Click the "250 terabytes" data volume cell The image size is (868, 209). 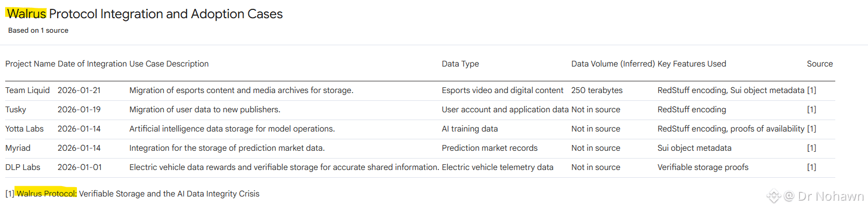point(597,90)
